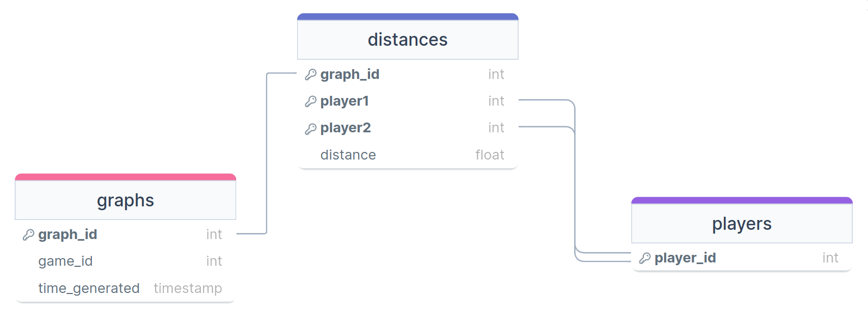Click the key icon next to player_id
This screenshot has width=868, height=318.
pos(645,258)
